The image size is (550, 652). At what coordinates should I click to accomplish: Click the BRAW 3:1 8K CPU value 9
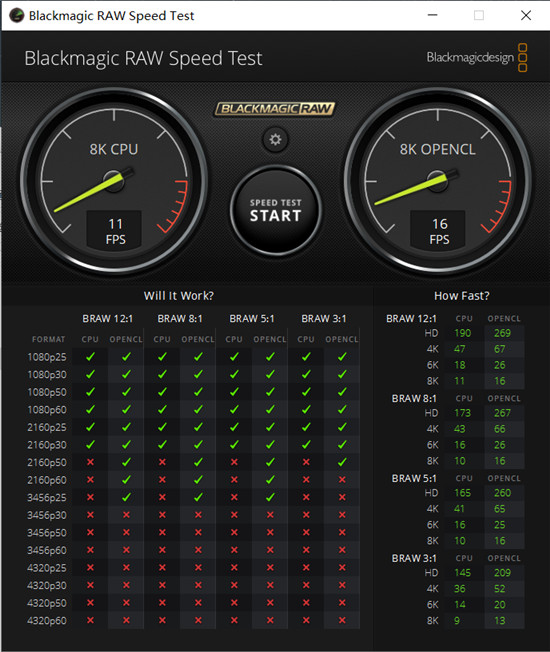click(x=457, y=621)
